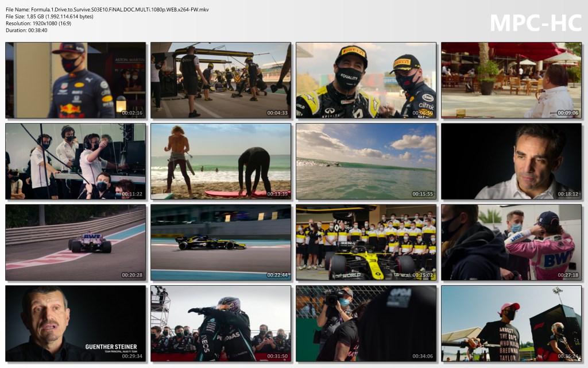
Task: Click the MPC-HC logo in the header
Action: click(x=535, y=23)
